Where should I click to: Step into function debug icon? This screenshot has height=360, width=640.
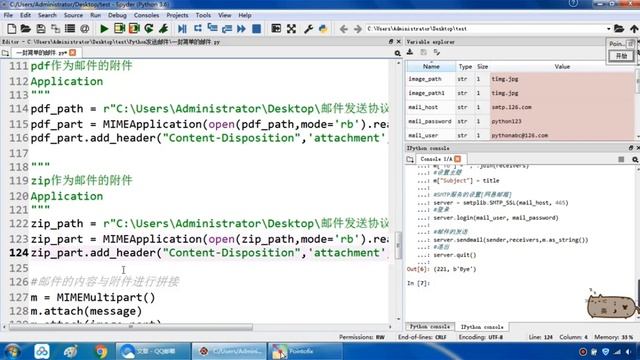tap(212, 29)
